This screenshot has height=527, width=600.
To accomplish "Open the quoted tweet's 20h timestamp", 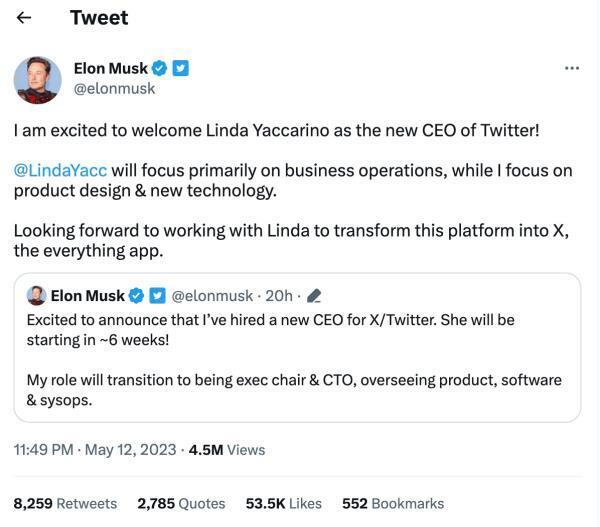I will pos(279,296).
